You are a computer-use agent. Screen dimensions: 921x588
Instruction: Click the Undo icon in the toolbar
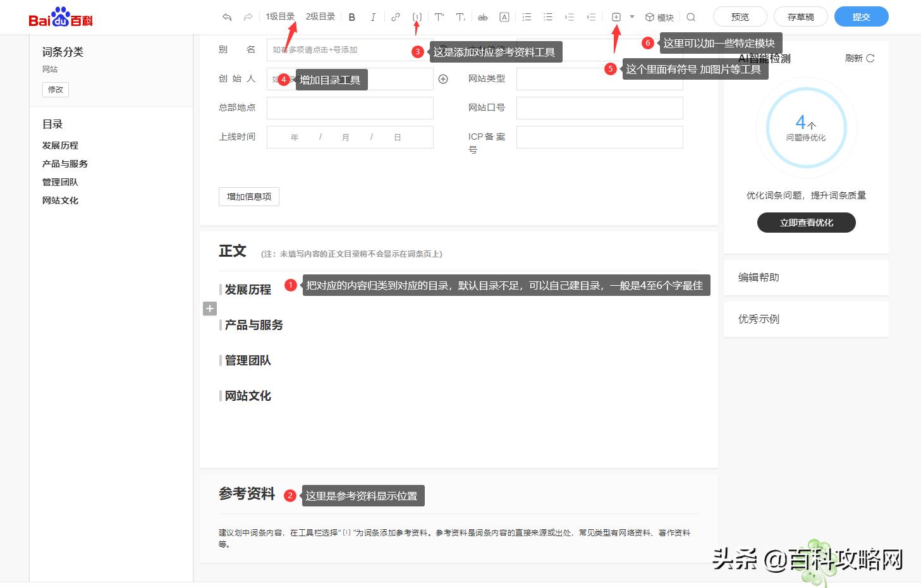click(x=226, y=16)
